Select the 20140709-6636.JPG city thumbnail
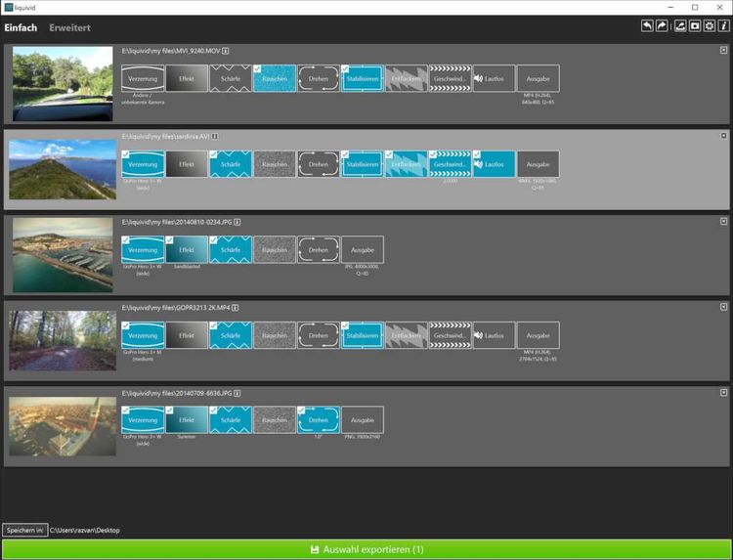The image size is (733, 560). 63,426
